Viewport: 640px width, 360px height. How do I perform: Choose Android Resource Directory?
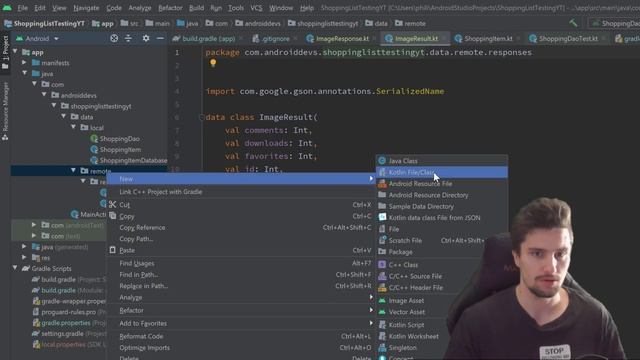tap(442, 195)
